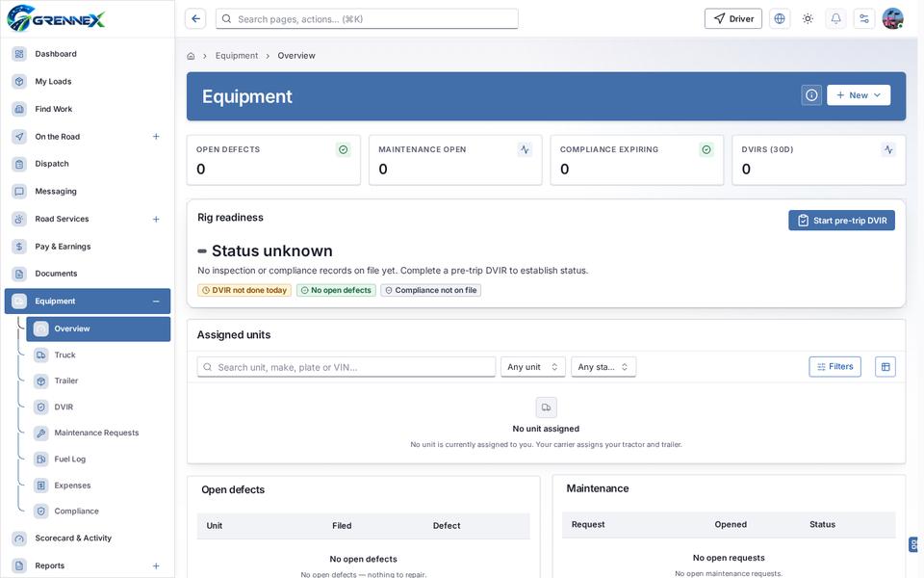Open the Messaging page
Viewport: 924px width, 578px height.
[88, 192]
